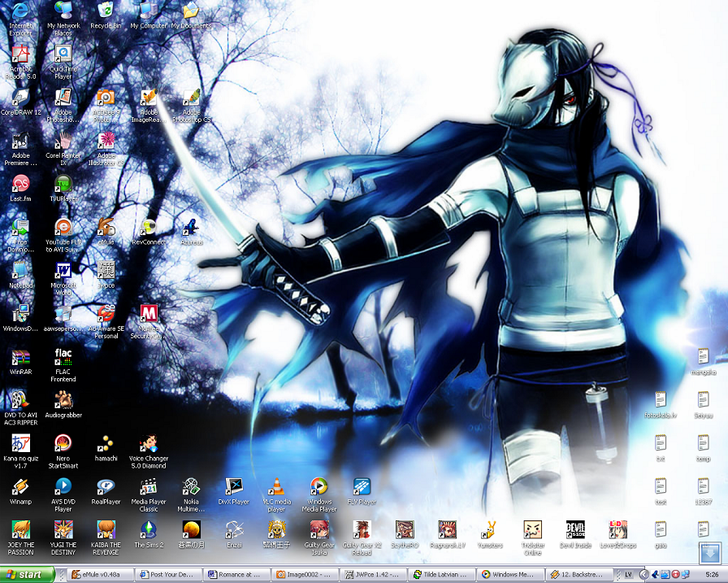Screen dimensions: 728x583
Task: Open the gaia text file
Action: (661, 529)
